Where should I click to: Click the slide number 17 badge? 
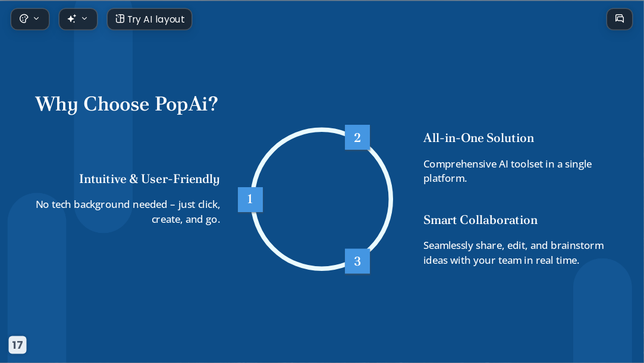click(x=17, y=345)
